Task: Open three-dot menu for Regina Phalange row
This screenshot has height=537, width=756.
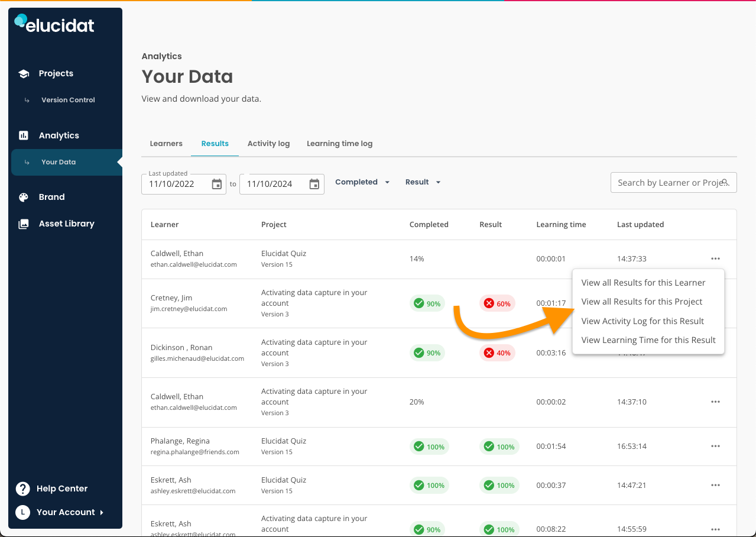Action: tap(715, 446)
